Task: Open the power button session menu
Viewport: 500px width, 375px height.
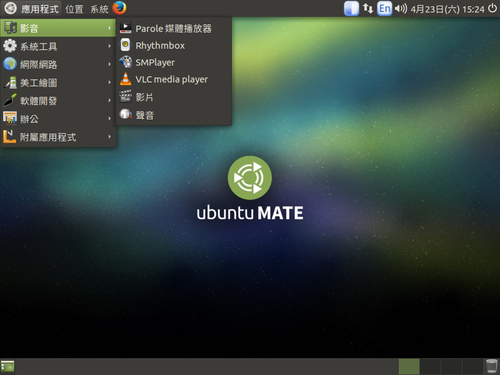Action: (492, 8)
